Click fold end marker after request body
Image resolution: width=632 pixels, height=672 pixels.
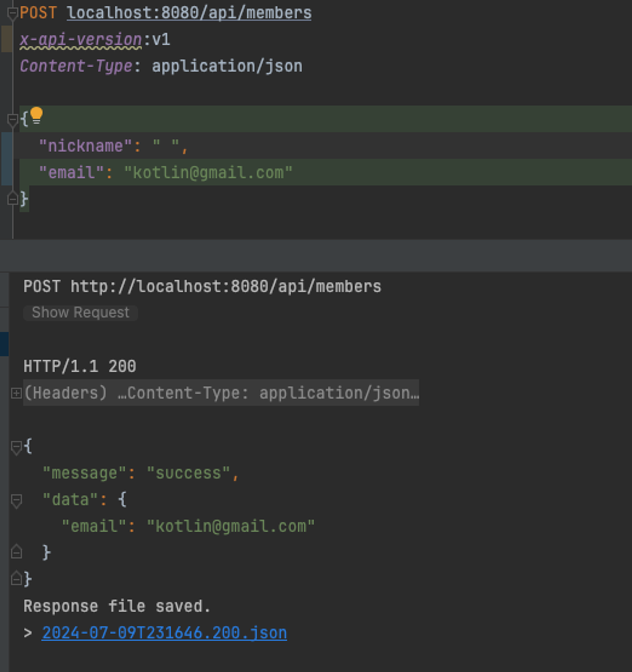13,199
